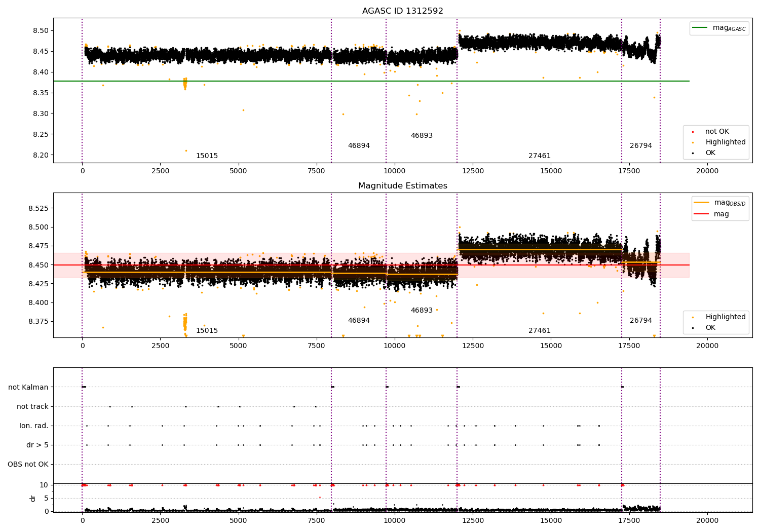The width and height of the screenshot is (760, 532).
Task: Click obsid label 26794 in Magnitude Estimates plot
Action: 641,320
